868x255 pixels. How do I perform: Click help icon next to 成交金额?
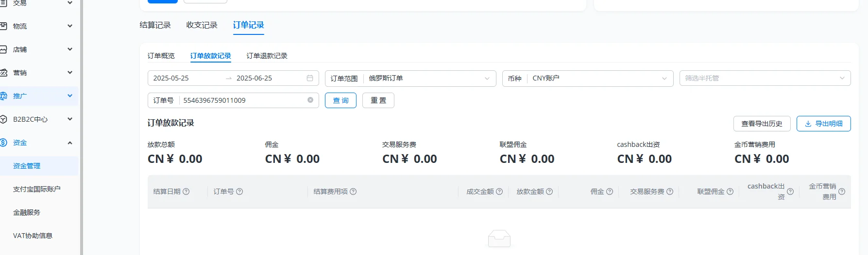[x=499, y=191]
